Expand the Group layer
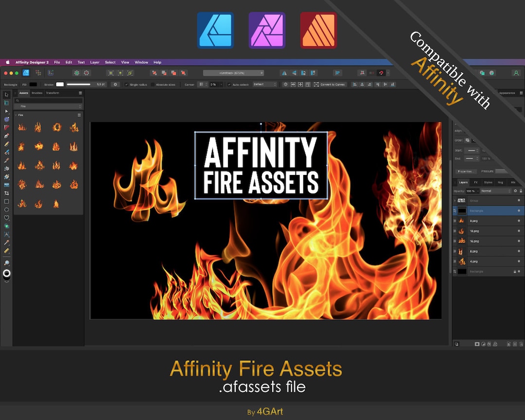This screenshot has height=420, width=525. pos(455,200)
